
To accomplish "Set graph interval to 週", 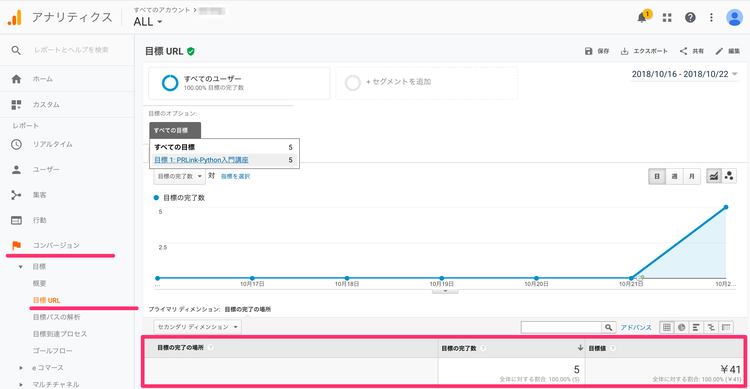I will (x=674, y=176).
